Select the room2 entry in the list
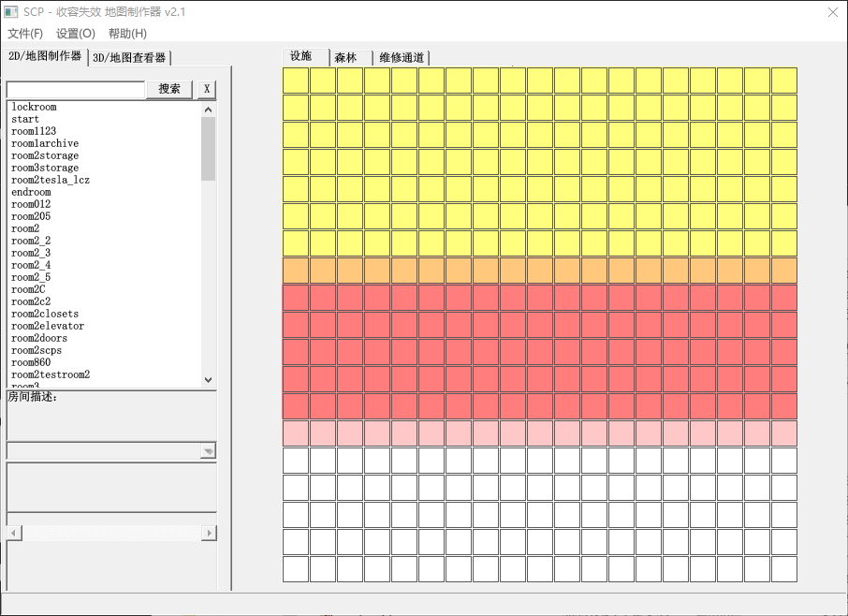The width and height of the screenshot is (848, 616). pos(25,228)
